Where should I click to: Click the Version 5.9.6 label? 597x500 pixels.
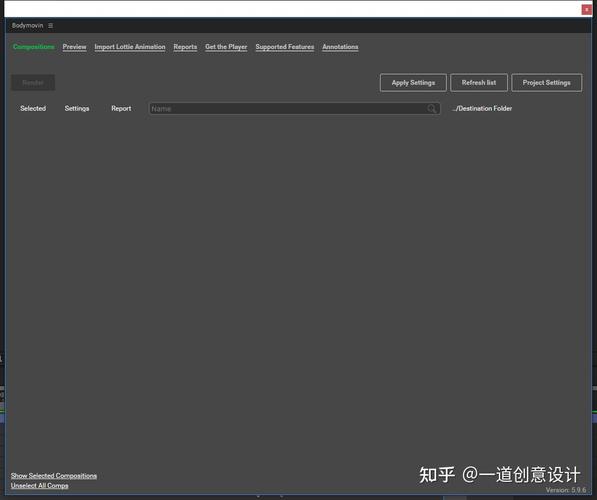coord(566,490)
